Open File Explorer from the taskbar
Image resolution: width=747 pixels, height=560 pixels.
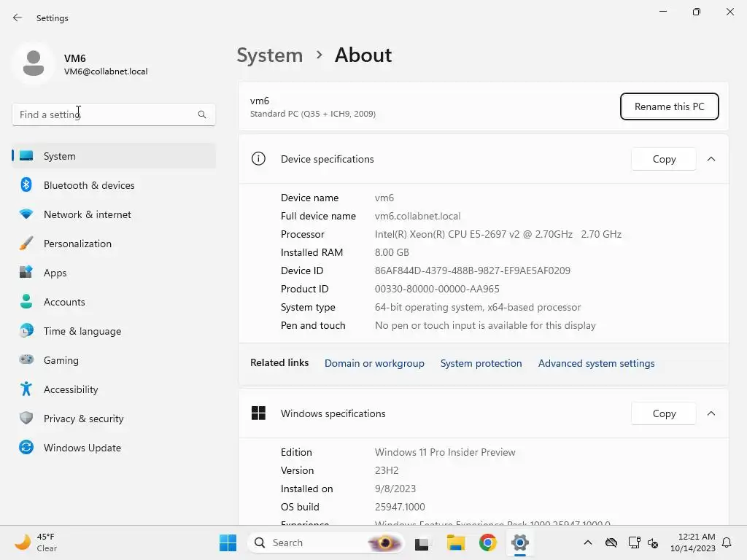click(x=455, y=542)
